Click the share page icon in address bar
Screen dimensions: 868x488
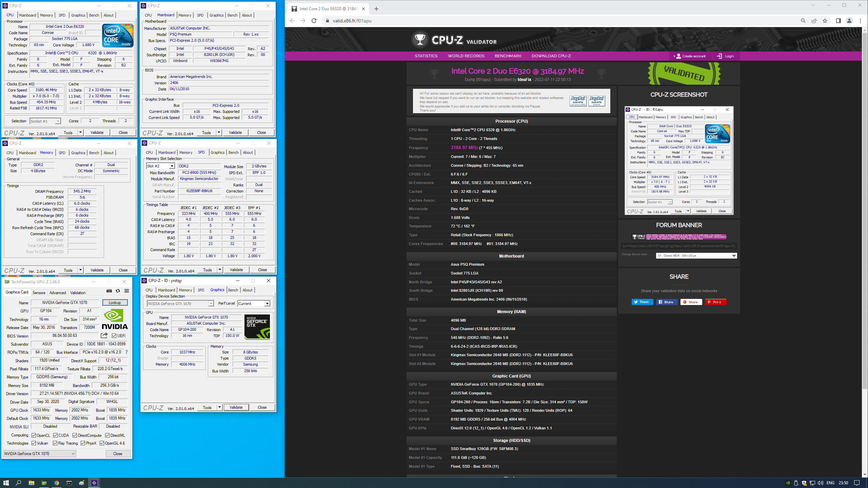(x=814, y=21)
